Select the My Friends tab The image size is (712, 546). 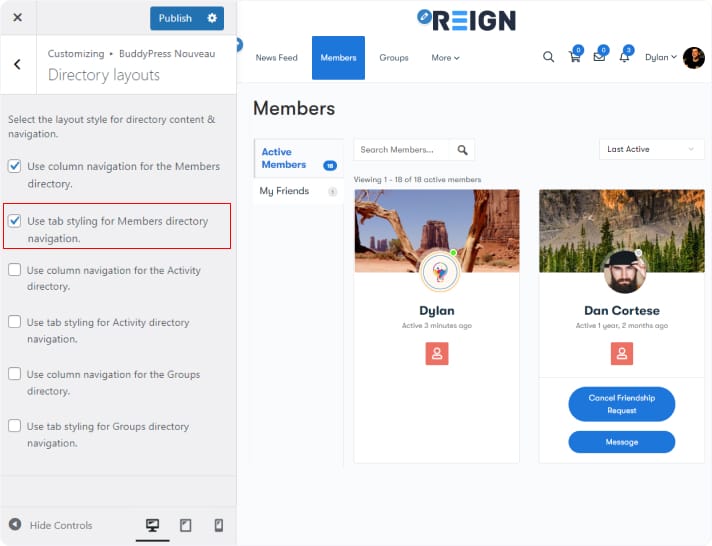[x=285, y=191]
